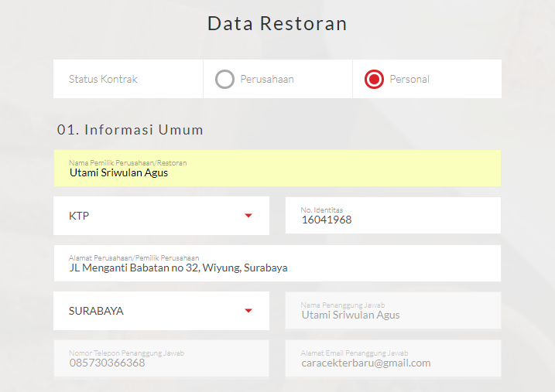This screenshot has height=392, width=555.
Task: Click the Personal option label text
Action: click(x=409, y=79)
